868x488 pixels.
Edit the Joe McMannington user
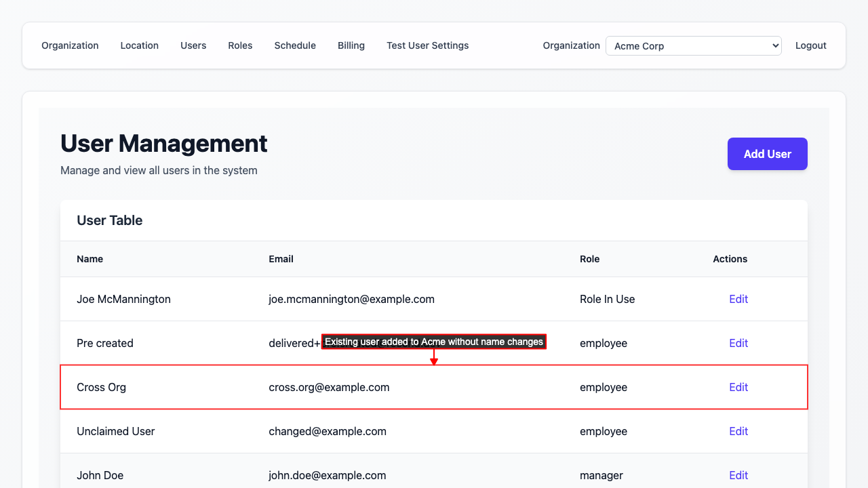pos(738,299)
